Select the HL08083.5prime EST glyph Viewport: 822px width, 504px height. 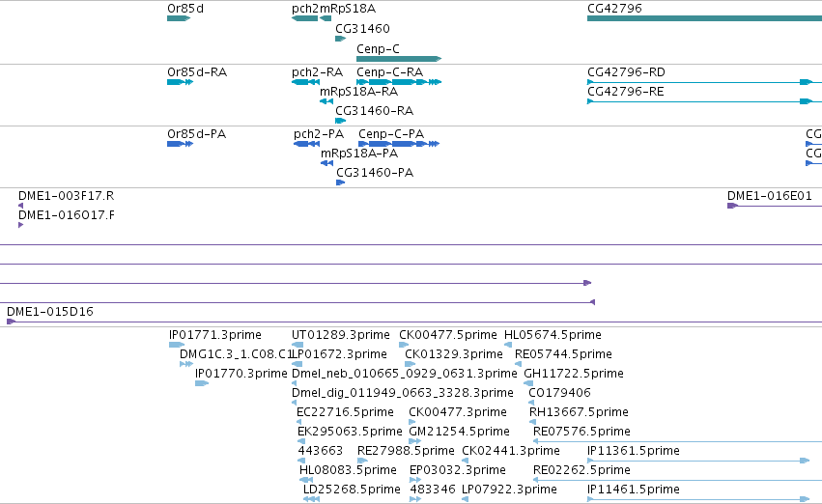point(306,480)
